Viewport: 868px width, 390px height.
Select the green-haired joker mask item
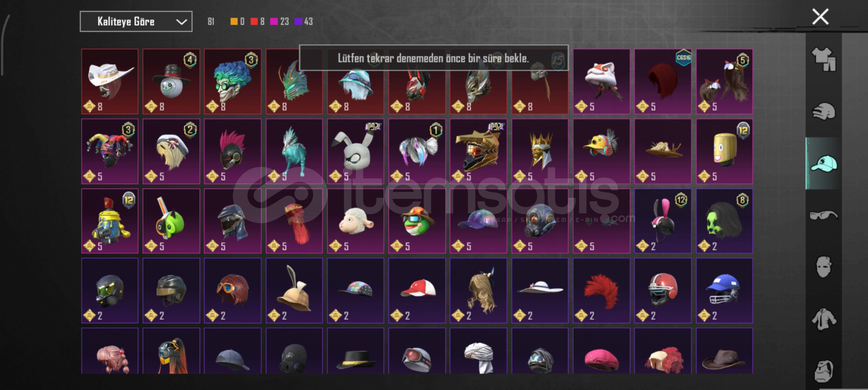pyautogui.click(x=232, y=82)
